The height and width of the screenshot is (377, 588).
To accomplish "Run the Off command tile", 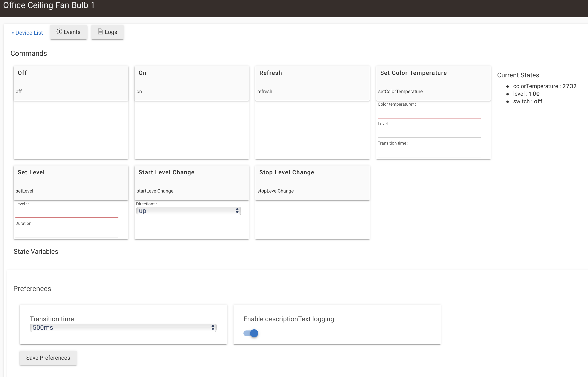I will [71, 83].
